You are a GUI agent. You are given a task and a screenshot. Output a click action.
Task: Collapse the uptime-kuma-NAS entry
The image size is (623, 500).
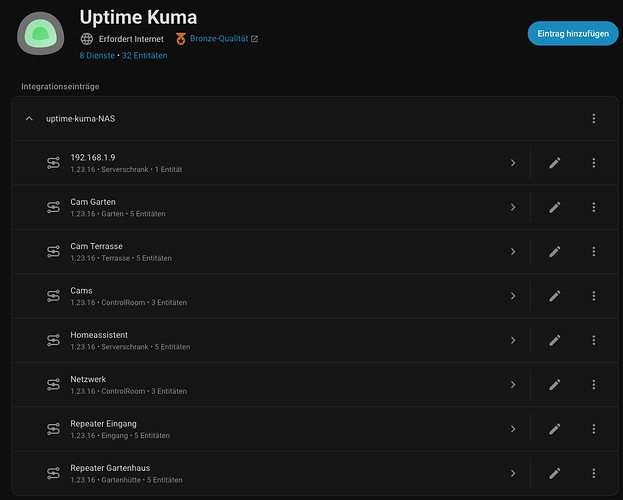coord(29,119)
